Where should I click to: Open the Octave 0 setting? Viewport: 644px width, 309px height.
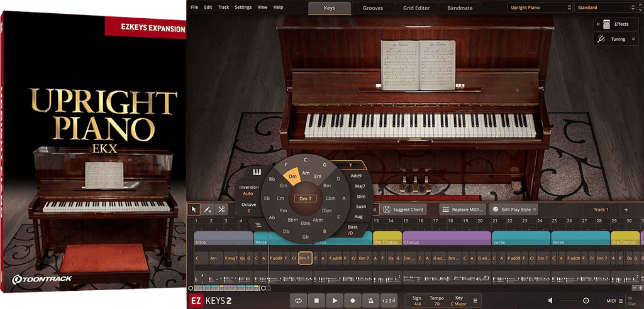coord(248,208)
